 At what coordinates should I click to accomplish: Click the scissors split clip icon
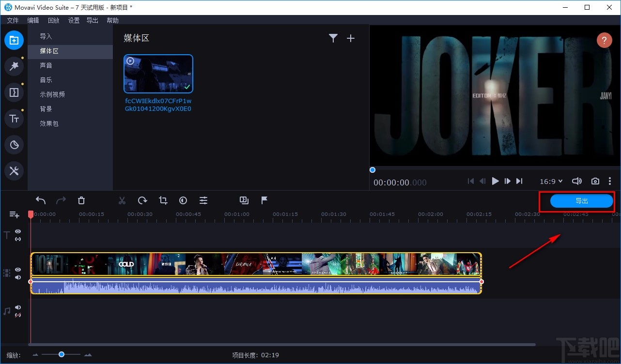[x=122, y=200]
